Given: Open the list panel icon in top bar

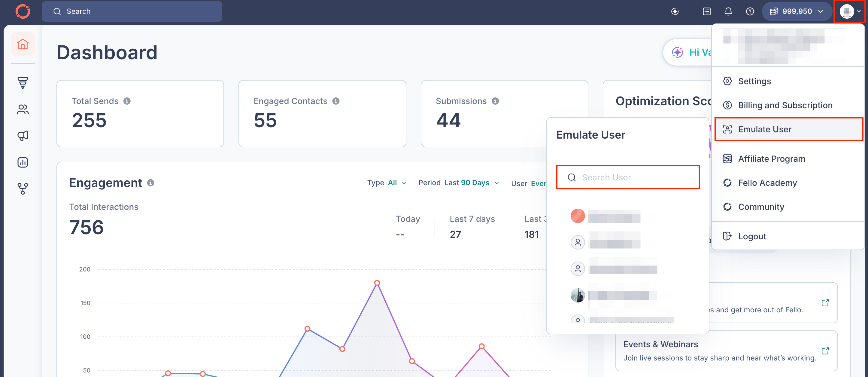Looking at the screenshot, I should point(707,11).
